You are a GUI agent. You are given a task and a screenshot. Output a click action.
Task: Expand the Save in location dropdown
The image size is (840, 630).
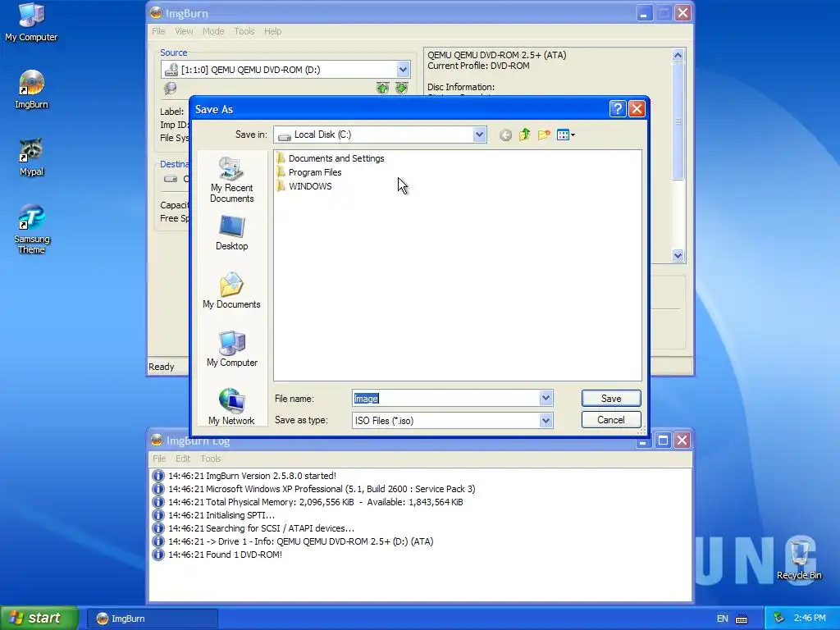[479, 135]
